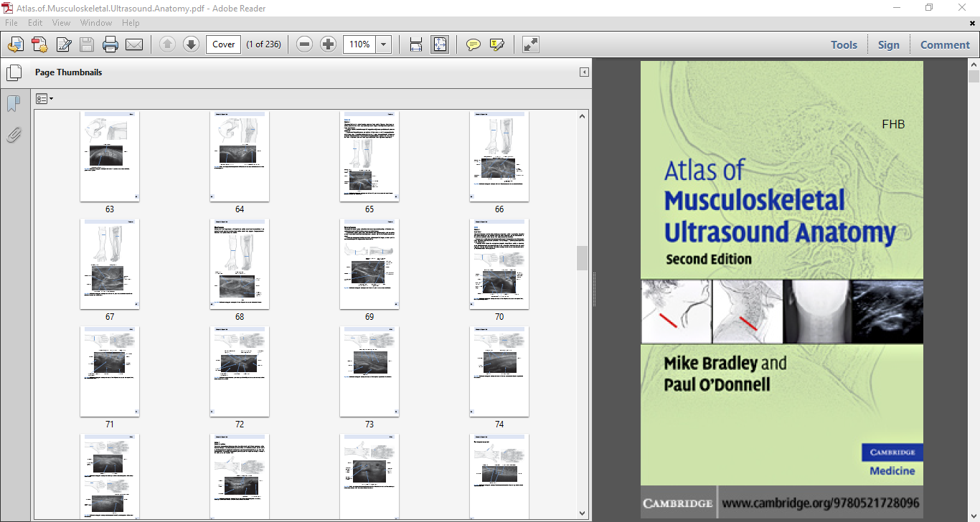The width and height of the screenshot is (980, 522).
Task: Collapse the Page Thumbnails pane
Action: (584, 72)
